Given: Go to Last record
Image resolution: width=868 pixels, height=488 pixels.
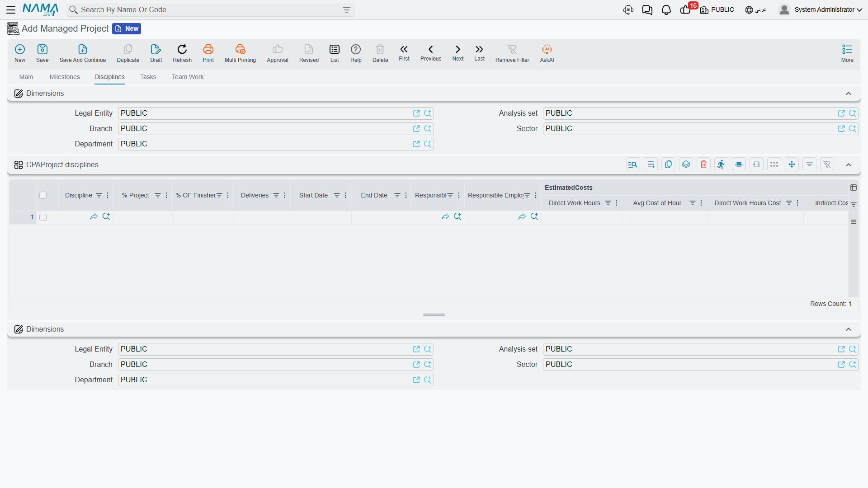Looking at the screenshot, I should click(479, 53).
